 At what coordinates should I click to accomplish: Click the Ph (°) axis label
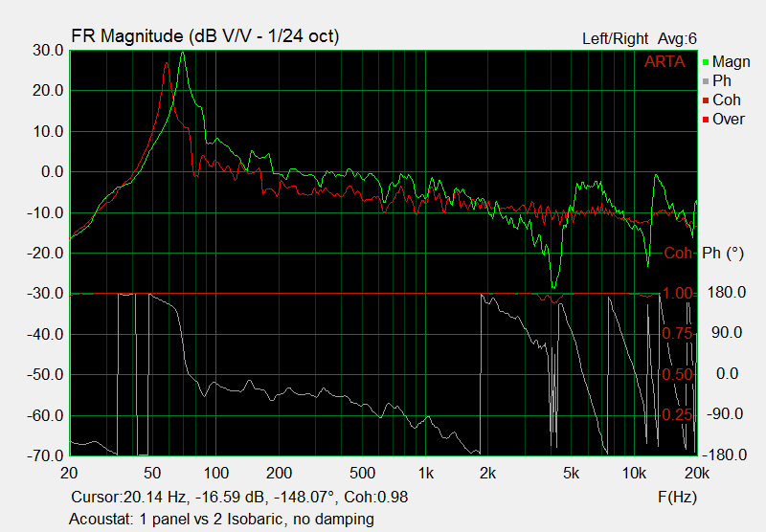pyautogui.click(x=723, y=253)
